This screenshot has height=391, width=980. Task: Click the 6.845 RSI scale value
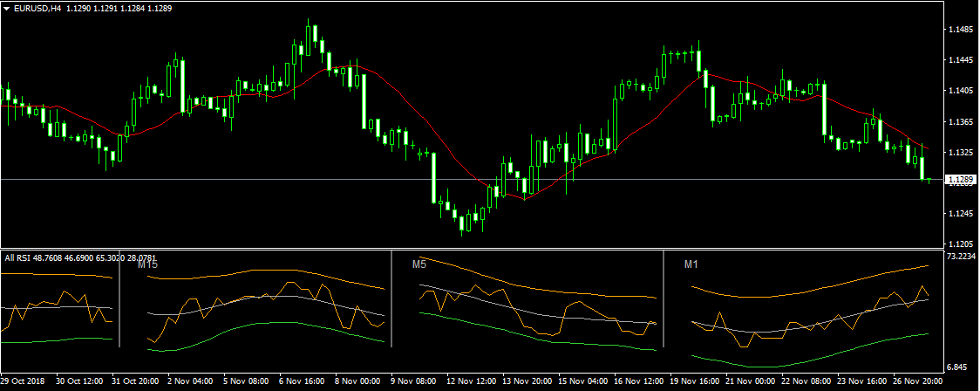click(x=959, y=367)
